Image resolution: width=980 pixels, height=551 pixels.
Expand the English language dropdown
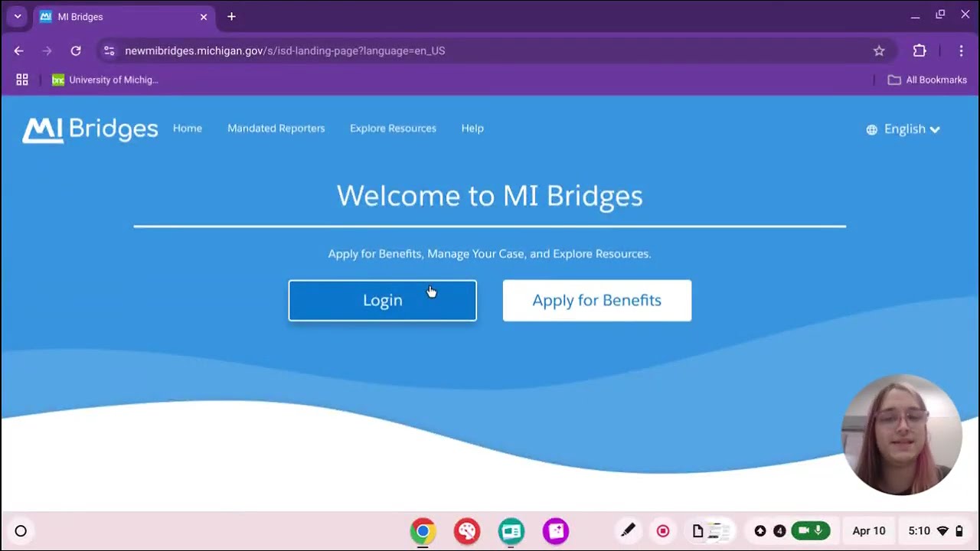(x=911, y=129)
